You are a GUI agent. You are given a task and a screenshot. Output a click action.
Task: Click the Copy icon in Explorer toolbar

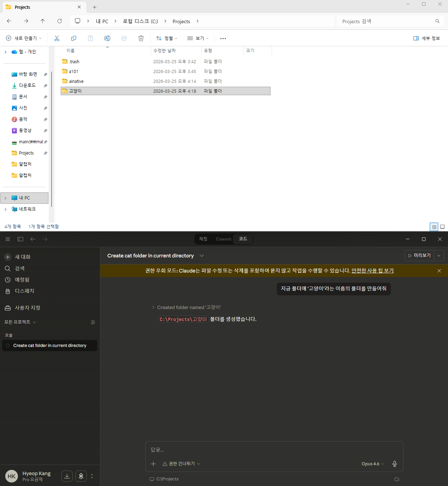coord(74,38)
